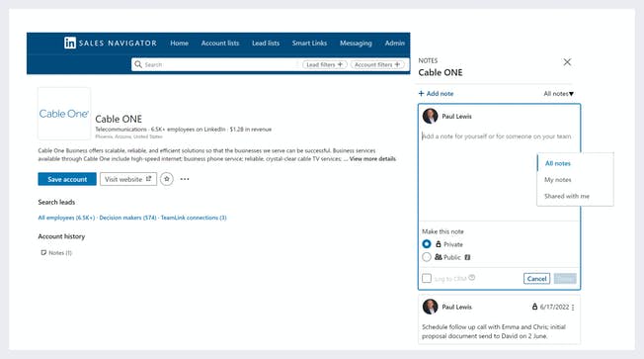This screenshot has width=644, height=359.
Task: Open Notes (1) under Account history
Action: pyautogui.click(x=56, y=253)
